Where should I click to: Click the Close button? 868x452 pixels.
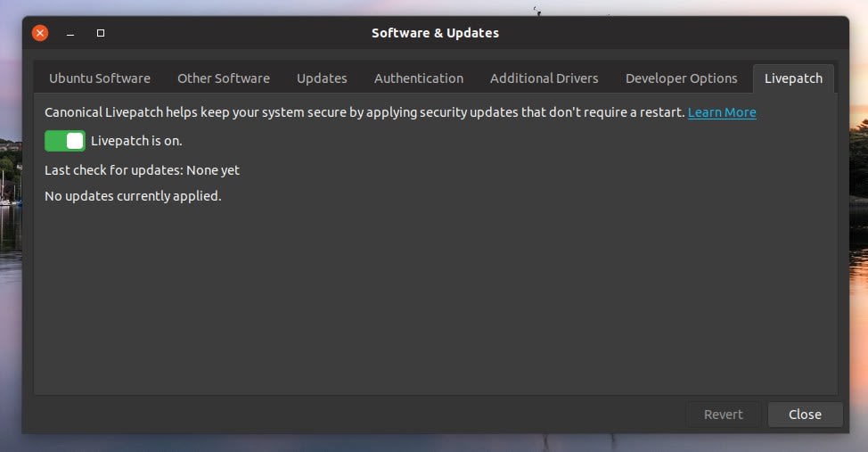(x=805, y=415)
